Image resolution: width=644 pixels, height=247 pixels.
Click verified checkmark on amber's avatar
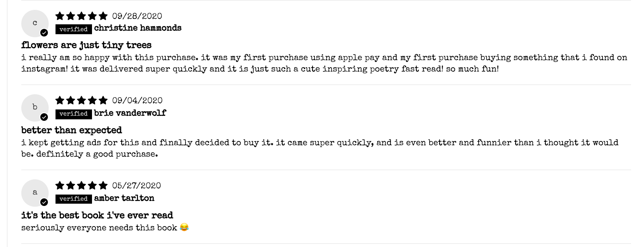coord(44,202)
